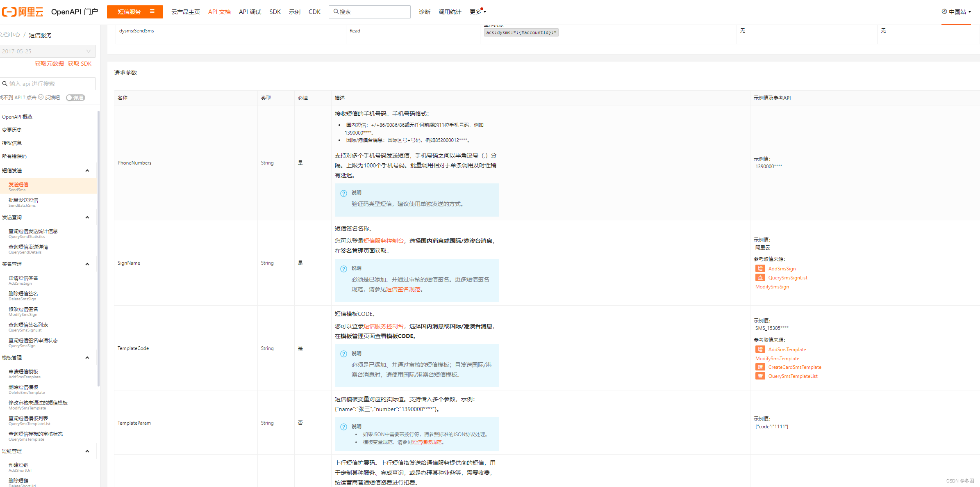Collapse the 短信发送 section in sidebar
The image size is (980, 487).
[87, 170]
